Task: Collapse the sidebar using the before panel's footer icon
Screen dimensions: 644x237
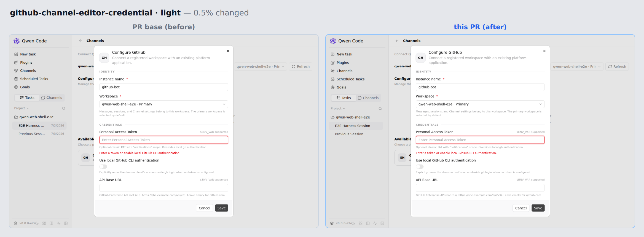Action: pyautogui.click(x=66, y=223)
